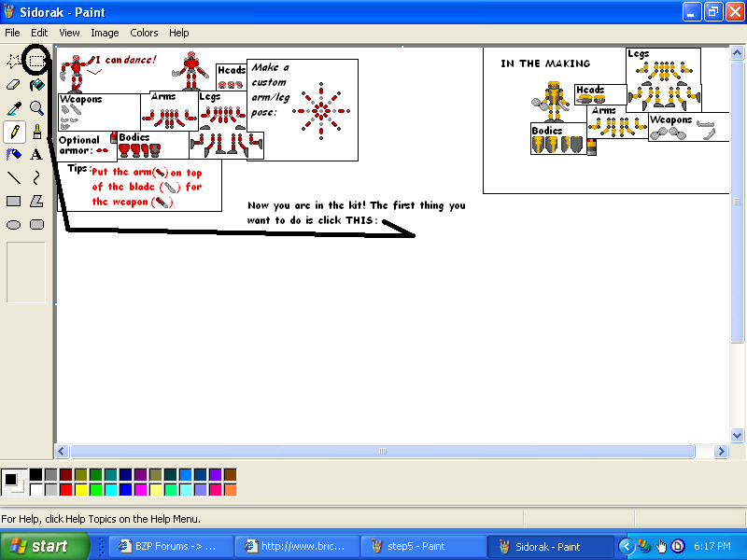This screenshot has height=560, width=747.
Task: Pick the hot pink swatch beside orange
Action: 216,489
